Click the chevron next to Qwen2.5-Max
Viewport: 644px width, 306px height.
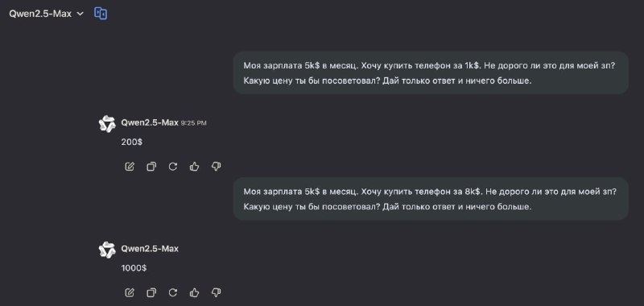(80, 14)
